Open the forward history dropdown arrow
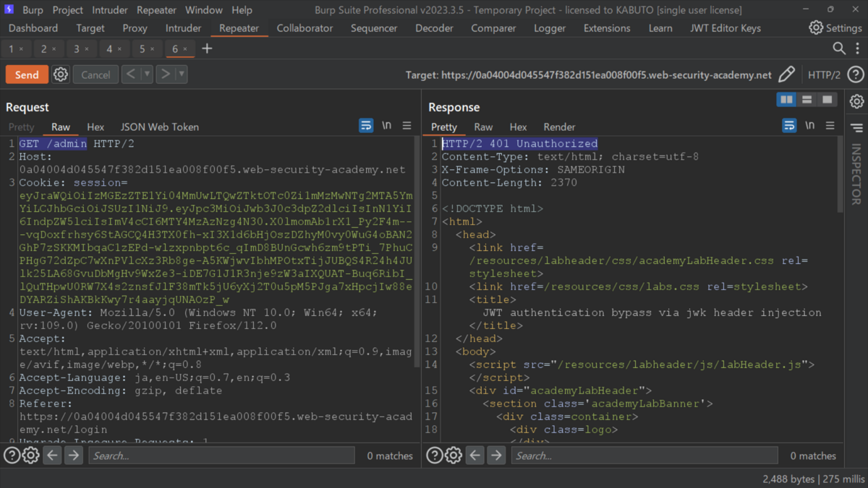Viewport: 868px width, 488px height. click(x=182, y=74)
